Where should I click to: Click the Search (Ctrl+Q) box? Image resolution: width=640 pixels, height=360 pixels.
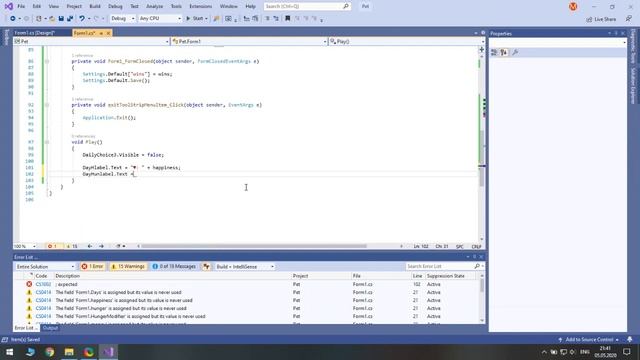pyautogui.click(x=307, y=7)
